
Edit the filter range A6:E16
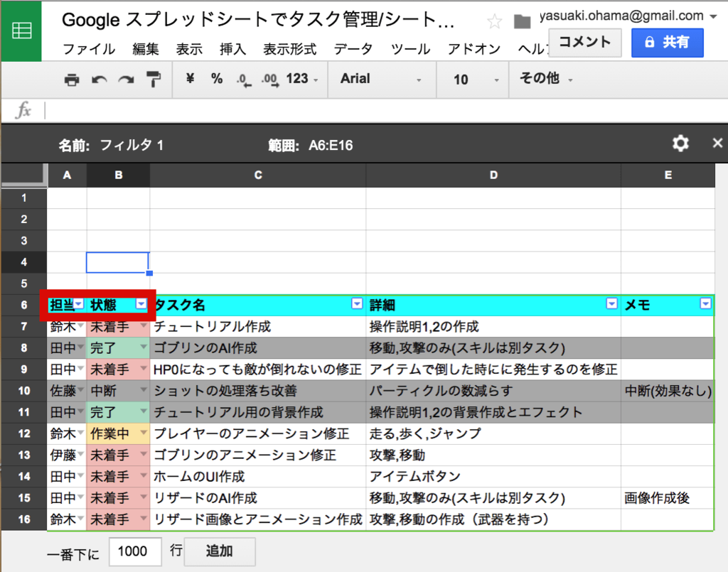click(331, 146)
